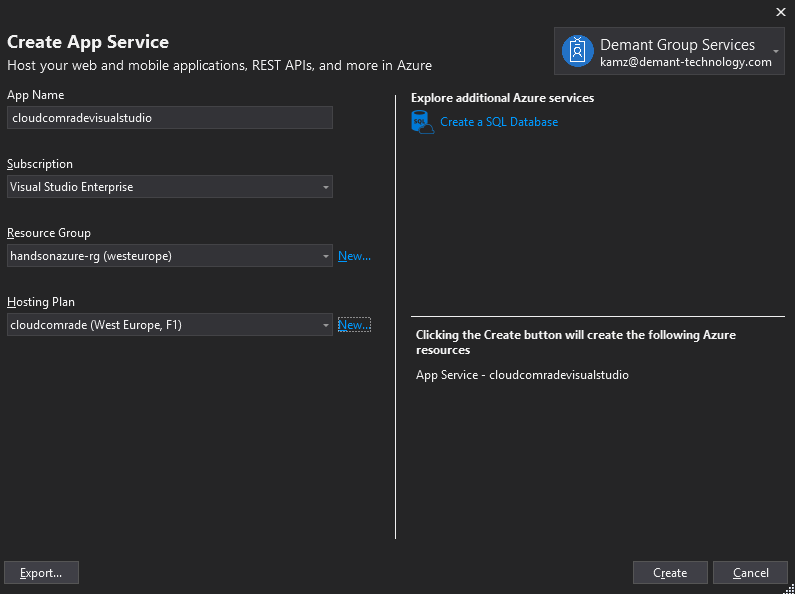Screen dimensions: 795x594
Task: Open the account picker dropdown arrow
Action: coord(776,51)
